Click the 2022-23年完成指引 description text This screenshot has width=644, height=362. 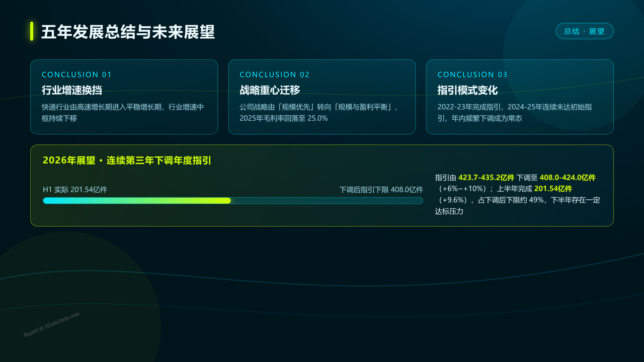(515, 113)
